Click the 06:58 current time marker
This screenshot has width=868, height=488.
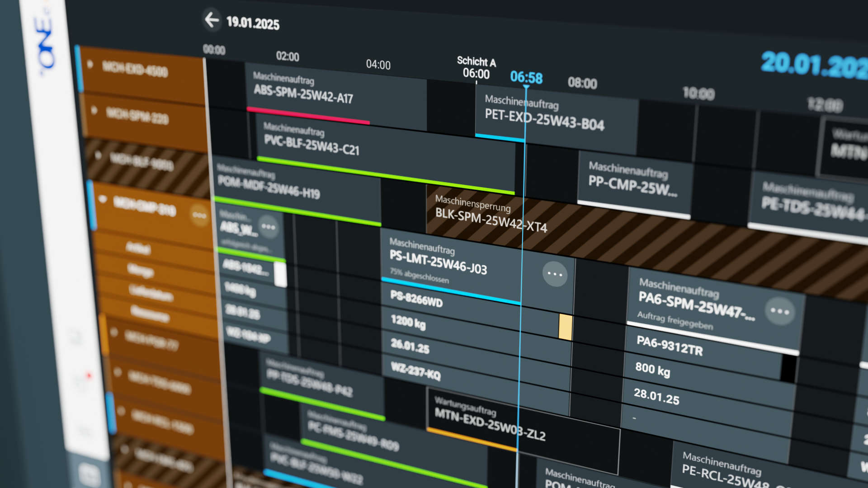(x=526, y=78)
